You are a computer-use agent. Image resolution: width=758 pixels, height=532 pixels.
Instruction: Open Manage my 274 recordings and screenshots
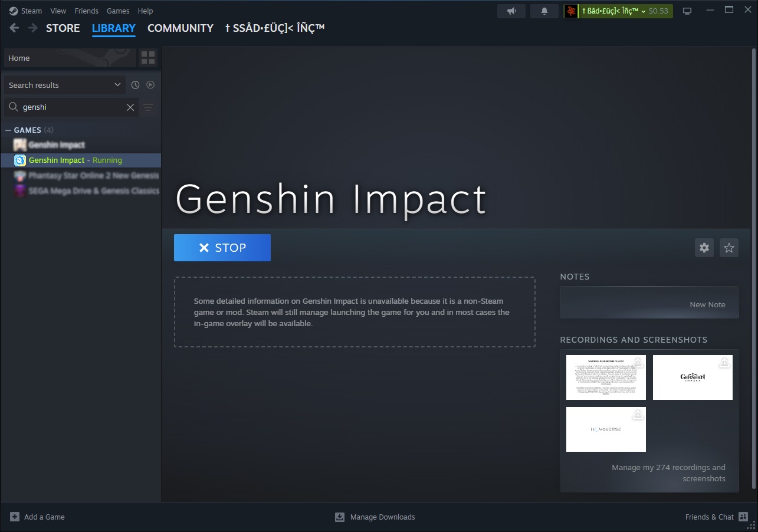click(x=668, y=473)
